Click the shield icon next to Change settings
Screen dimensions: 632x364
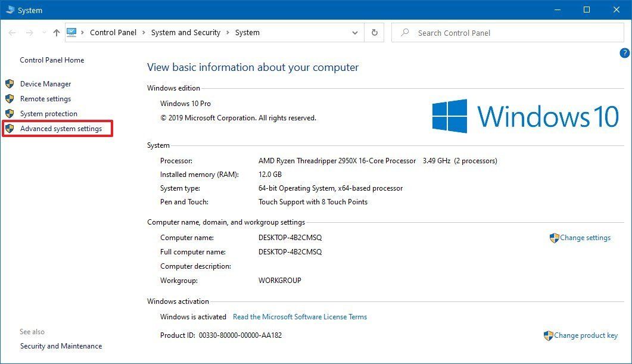point(554,238)
